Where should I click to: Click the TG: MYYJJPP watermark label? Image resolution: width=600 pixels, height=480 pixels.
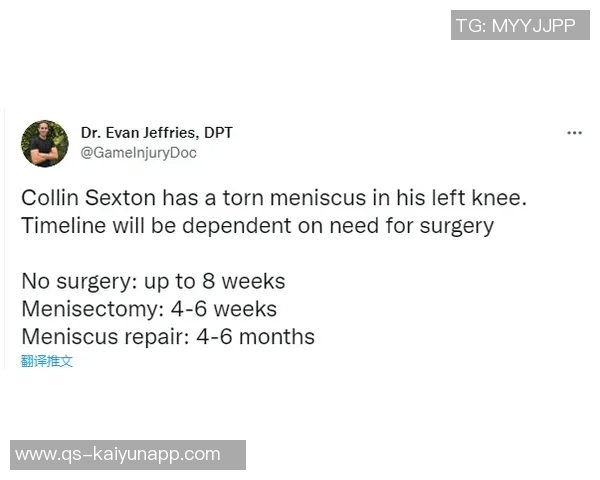515,26
